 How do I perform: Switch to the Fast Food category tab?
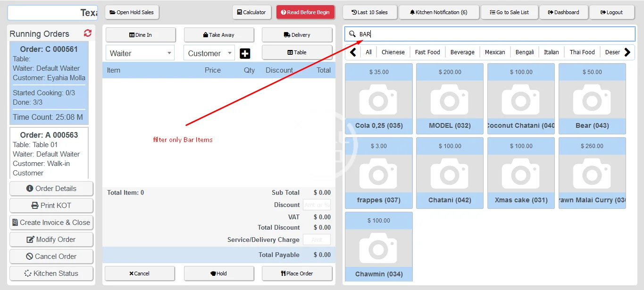pos(427,52)
